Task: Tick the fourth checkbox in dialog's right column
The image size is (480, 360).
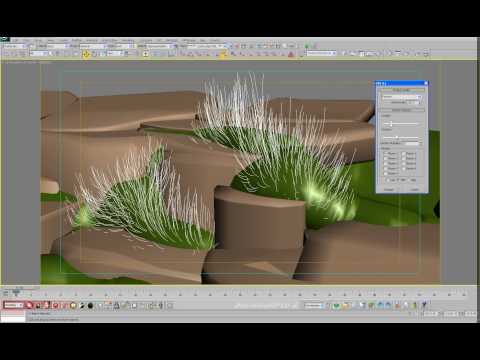Action: [x=404, y=169]
